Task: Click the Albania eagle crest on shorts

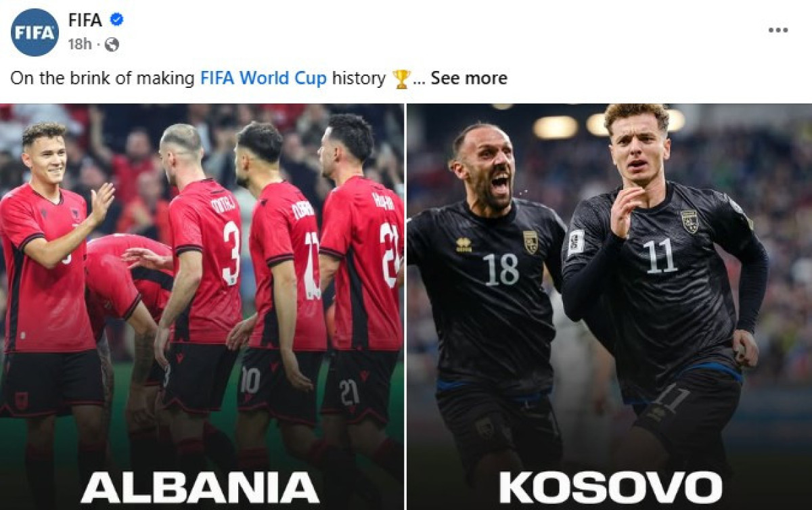Action: point(21,400)
